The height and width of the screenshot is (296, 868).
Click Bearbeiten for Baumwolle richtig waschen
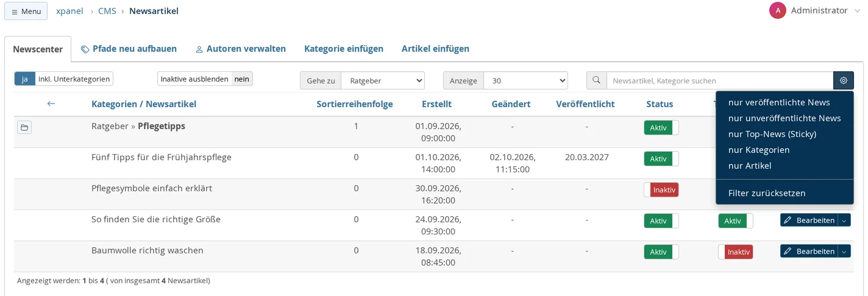point(809,251)
